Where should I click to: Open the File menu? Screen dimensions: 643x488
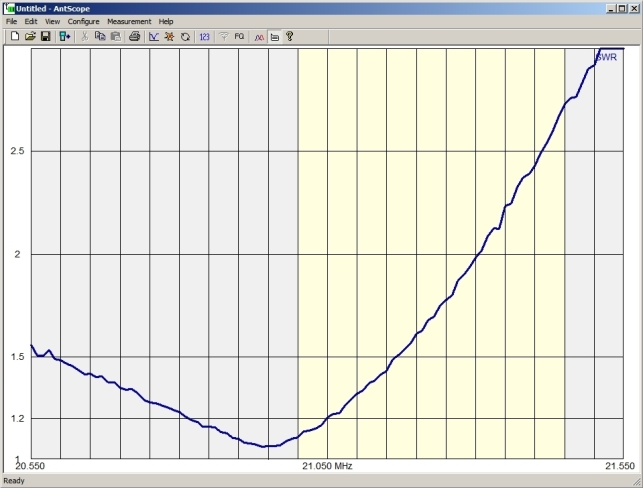click(11, 21)
